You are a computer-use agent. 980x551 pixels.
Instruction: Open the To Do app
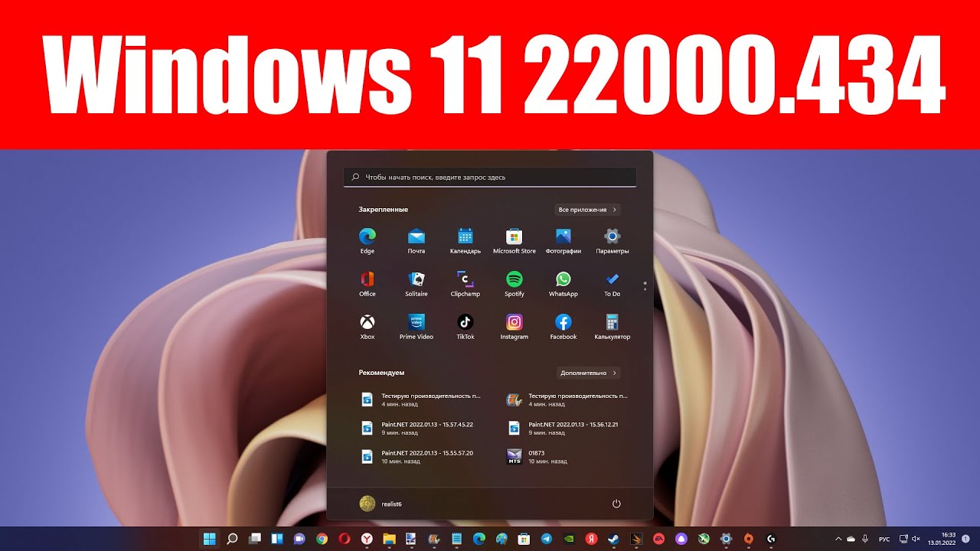[x=612, y=283]
